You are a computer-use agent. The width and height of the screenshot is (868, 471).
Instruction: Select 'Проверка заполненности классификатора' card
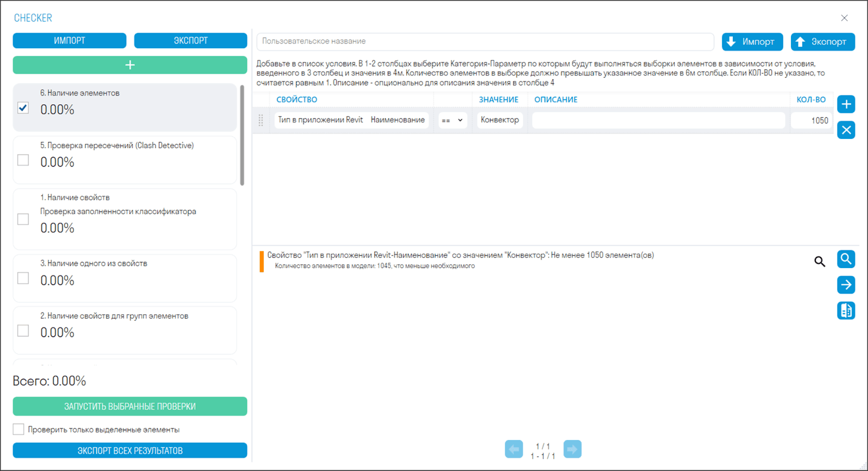(125, 219)
